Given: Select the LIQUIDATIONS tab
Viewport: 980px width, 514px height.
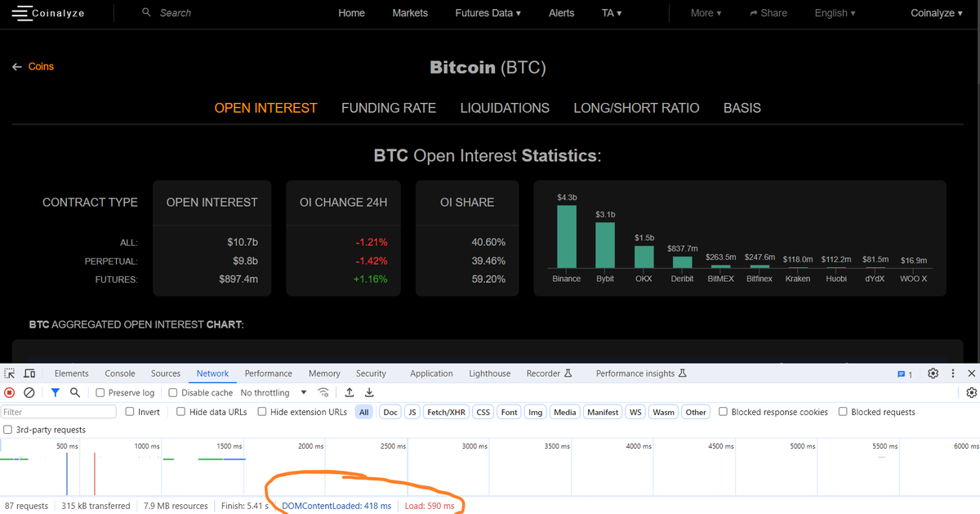Looking at the screenshot, I should (x=505, y=108).
